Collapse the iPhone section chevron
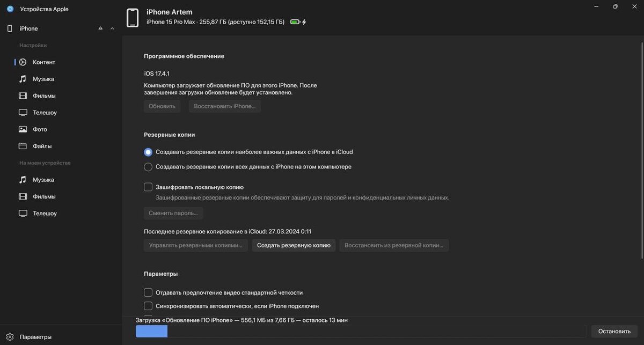 112,28
